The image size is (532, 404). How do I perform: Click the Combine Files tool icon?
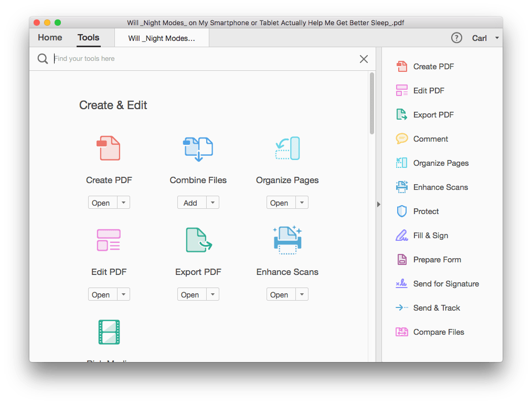198,148
